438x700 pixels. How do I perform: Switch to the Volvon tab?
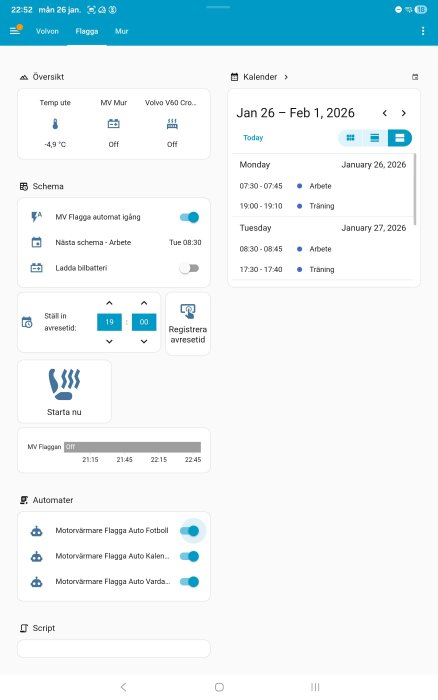47,31
